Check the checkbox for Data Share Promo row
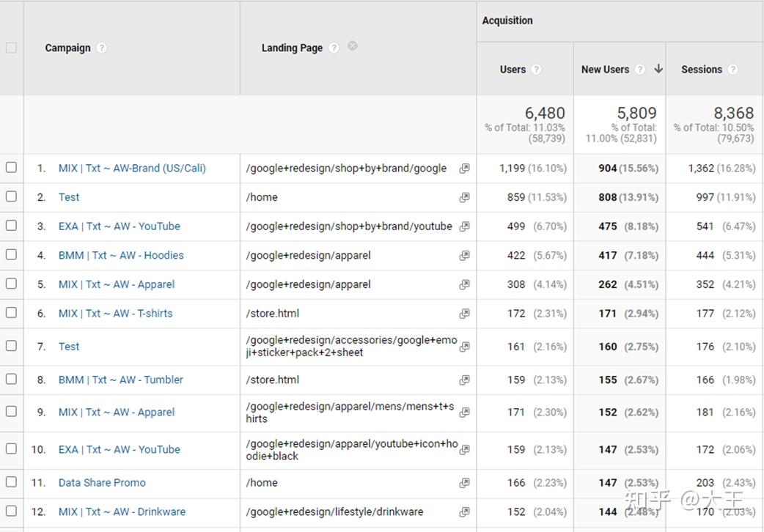 click(x=11, y=482)
